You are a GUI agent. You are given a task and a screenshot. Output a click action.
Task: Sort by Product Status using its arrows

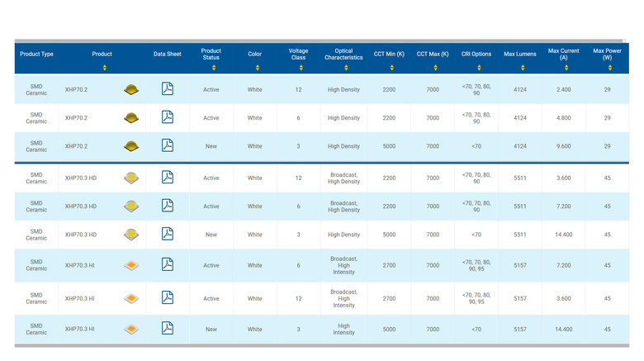[x=214, y=68]
